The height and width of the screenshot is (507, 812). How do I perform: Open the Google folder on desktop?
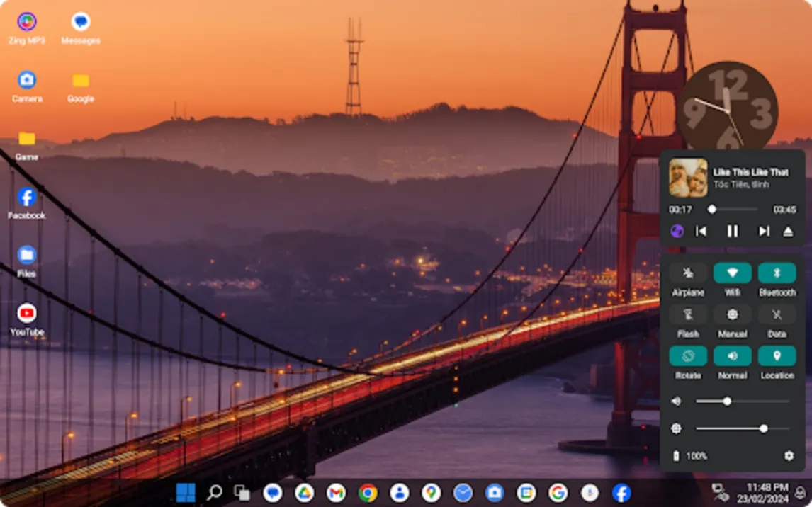pyautogui.click(x=81, y=81)
